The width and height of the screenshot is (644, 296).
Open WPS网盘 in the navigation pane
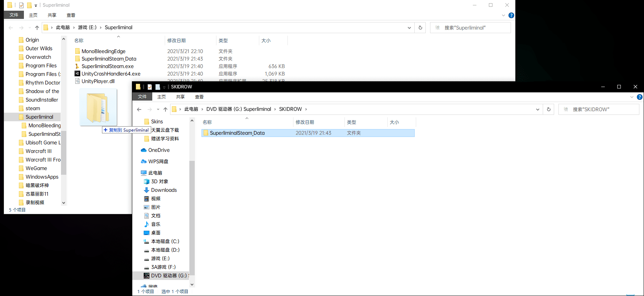click(154, 162)
